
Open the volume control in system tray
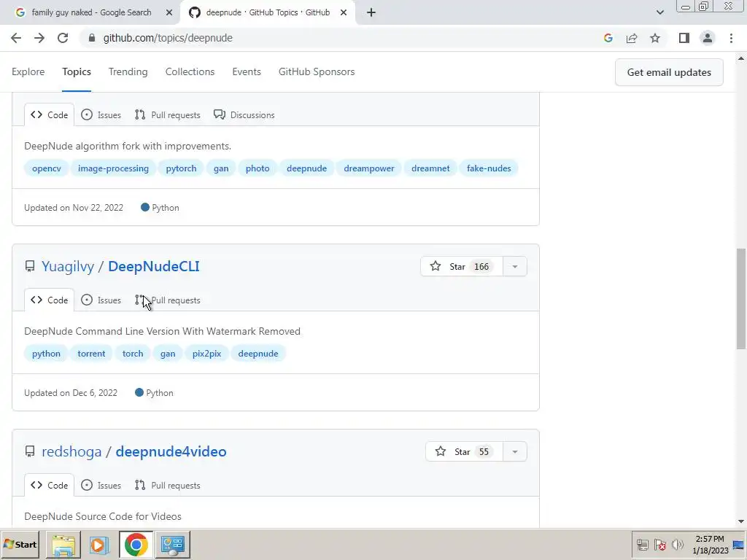pyautogui.click(x=677, y=545)
